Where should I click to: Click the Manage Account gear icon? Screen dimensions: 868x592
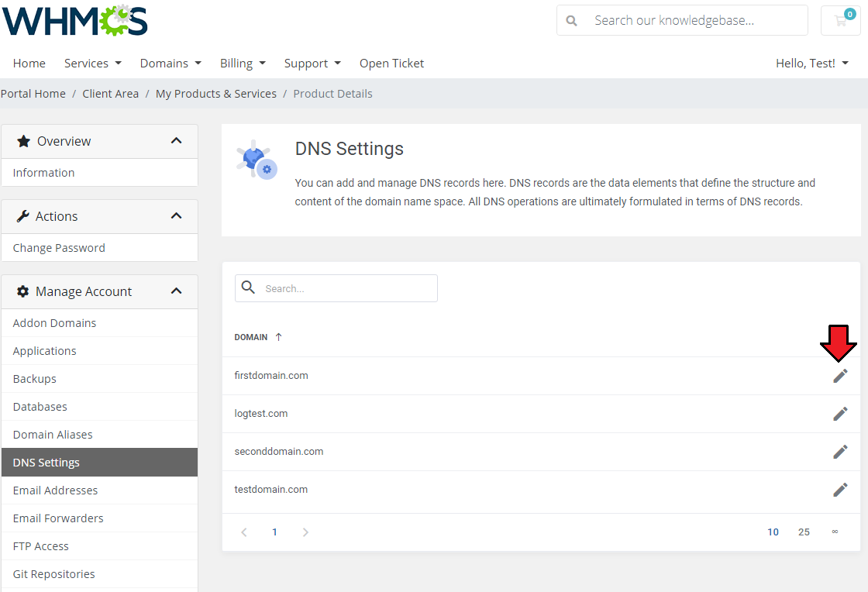[22, 291]
